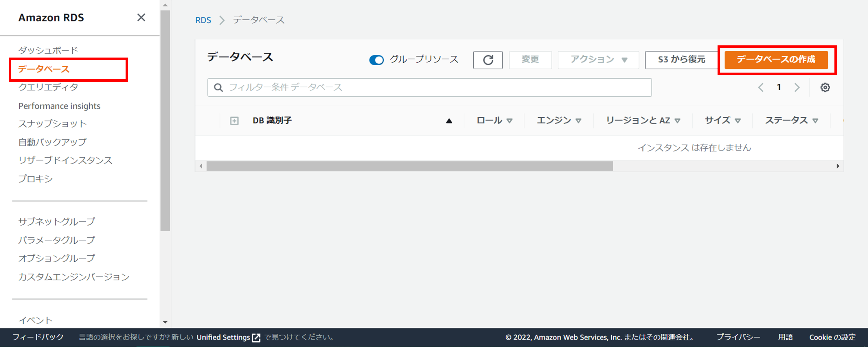
Task: Open スナップショット from the sidebar
Action: pos(53,124)
